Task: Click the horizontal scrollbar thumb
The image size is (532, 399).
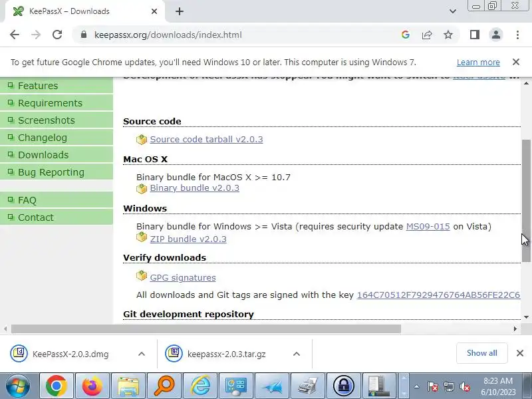Action: pos(206,329)
